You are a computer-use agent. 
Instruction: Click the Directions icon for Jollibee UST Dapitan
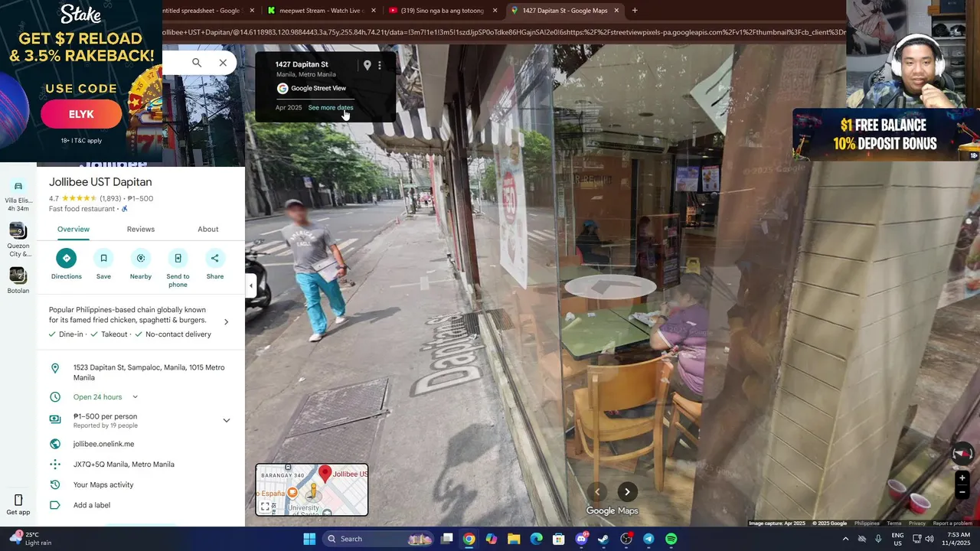click(67, 258)
